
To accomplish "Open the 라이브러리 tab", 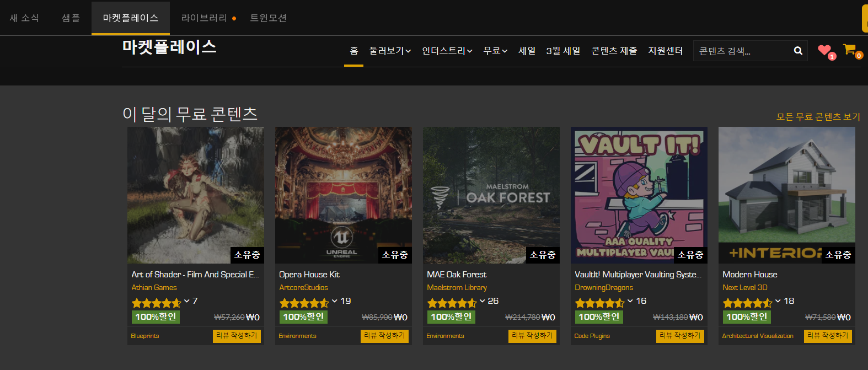I will [204, 18].
